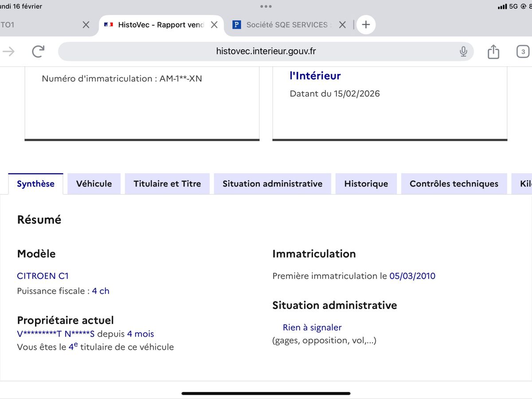
Task: Click the CITROEN C1 model link
Action: pyautogui.click(x=43, y=276)
